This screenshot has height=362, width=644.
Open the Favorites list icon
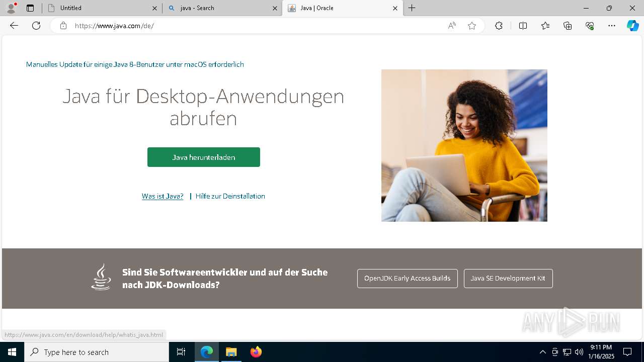(x=545, y=26)
